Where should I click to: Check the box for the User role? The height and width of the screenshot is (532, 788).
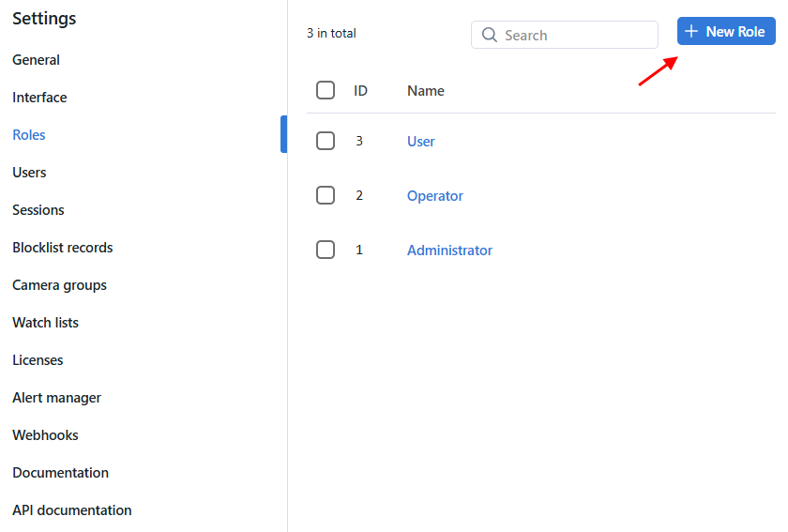click(x=326, y=141)
